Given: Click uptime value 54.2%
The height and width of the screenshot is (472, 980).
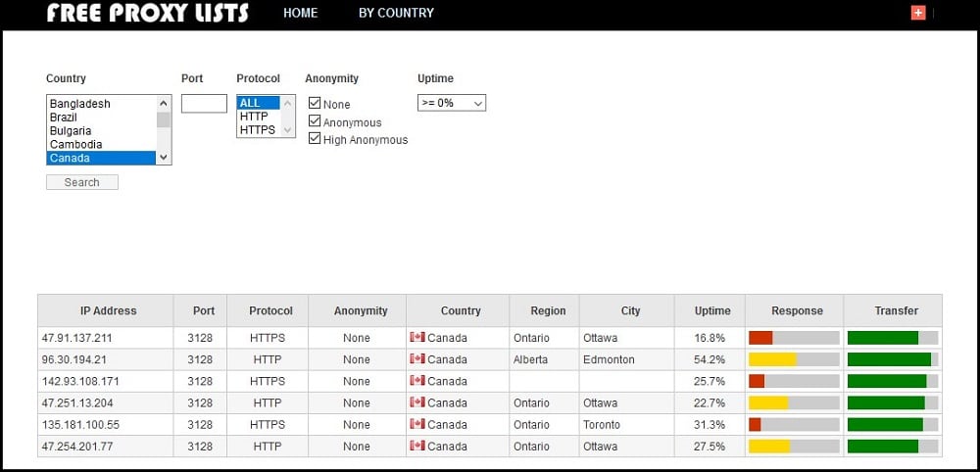Looking at the screenshot, I should point(710,359).
